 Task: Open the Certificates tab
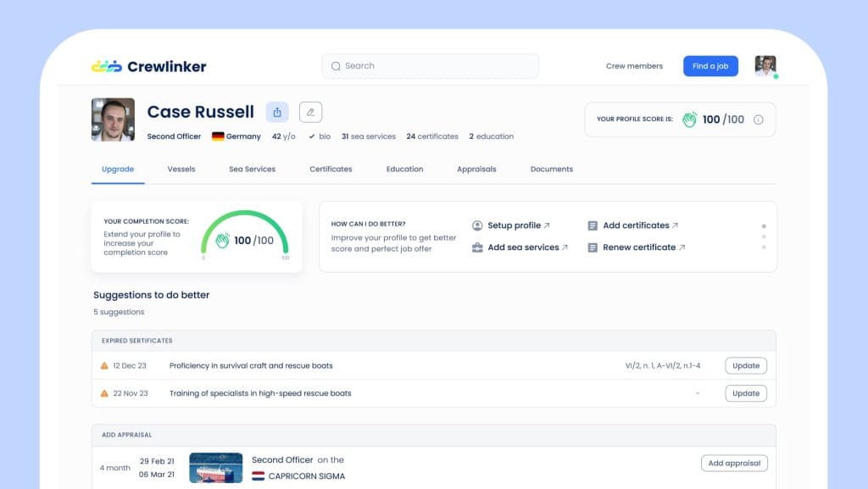[x=331, y=169]
